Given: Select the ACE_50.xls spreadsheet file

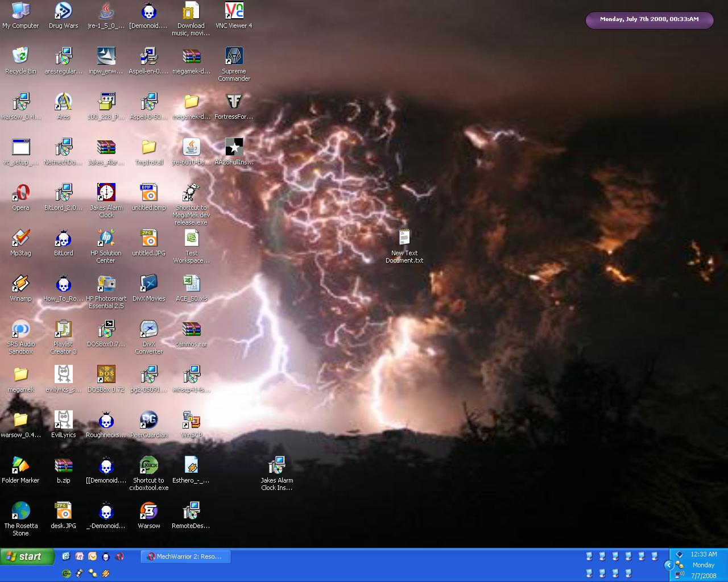Looking at the screenshot, I should [191, 284].
